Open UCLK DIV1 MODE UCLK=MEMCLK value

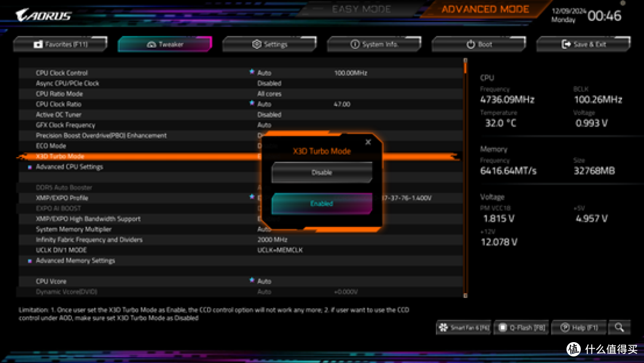tap(280, 250)
